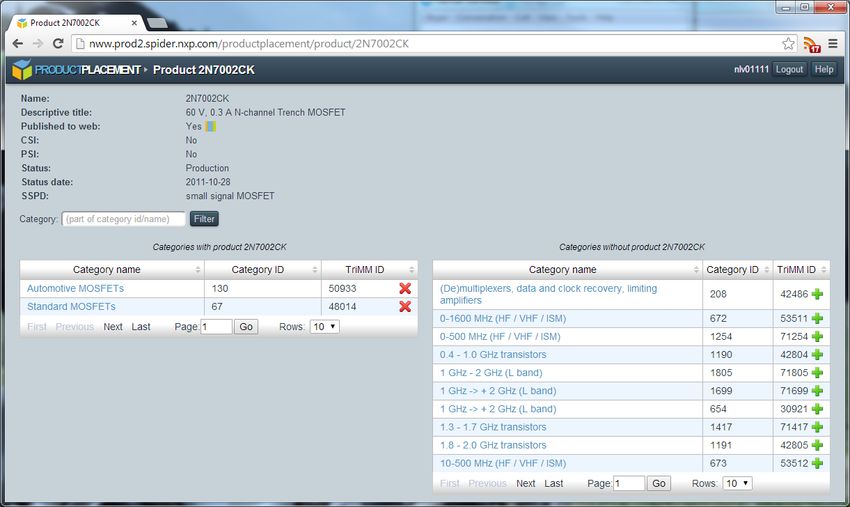This screenshot has width=850, height=507.
Task: Go forward in browser history
Action: click(x=37, y=44)
